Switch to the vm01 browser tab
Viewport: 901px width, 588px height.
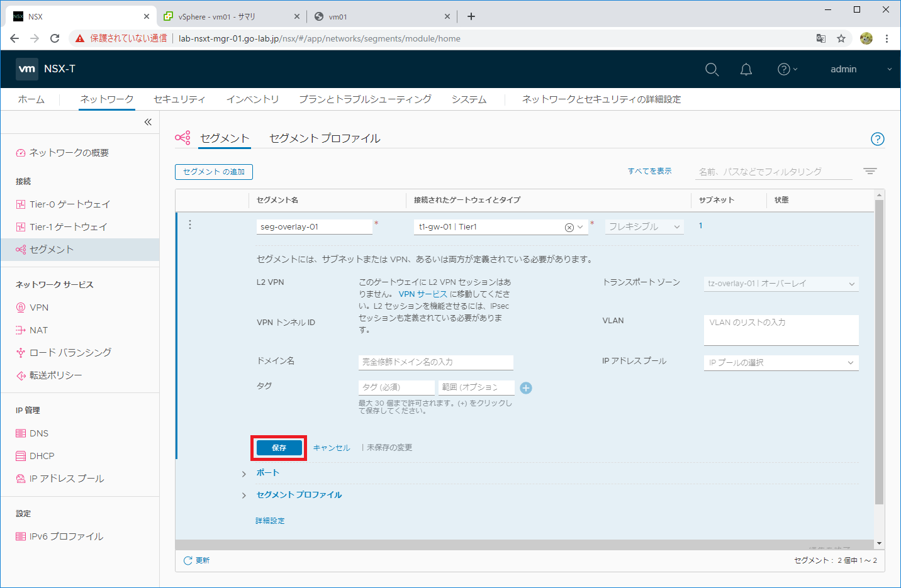point(381,16)
